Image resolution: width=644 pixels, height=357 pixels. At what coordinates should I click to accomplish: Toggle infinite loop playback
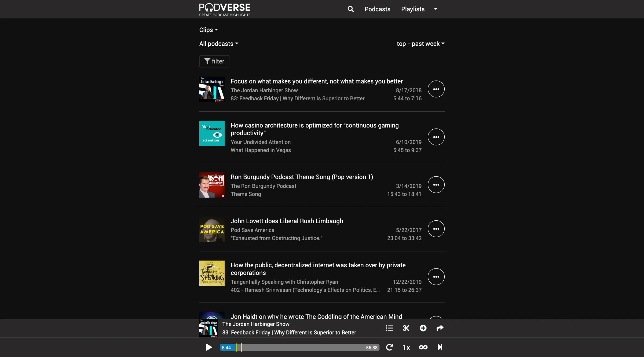click(x=423, y=347)
